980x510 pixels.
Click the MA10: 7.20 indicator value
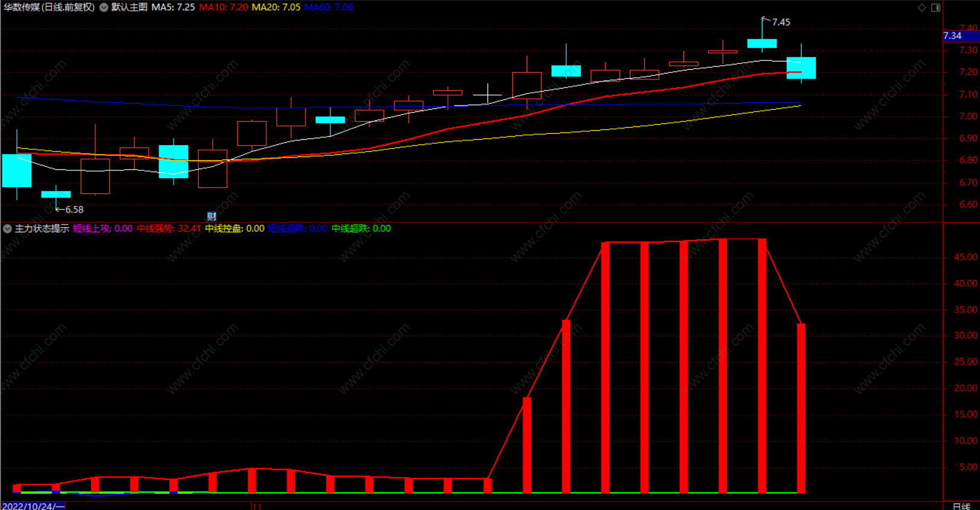point(224,7)
